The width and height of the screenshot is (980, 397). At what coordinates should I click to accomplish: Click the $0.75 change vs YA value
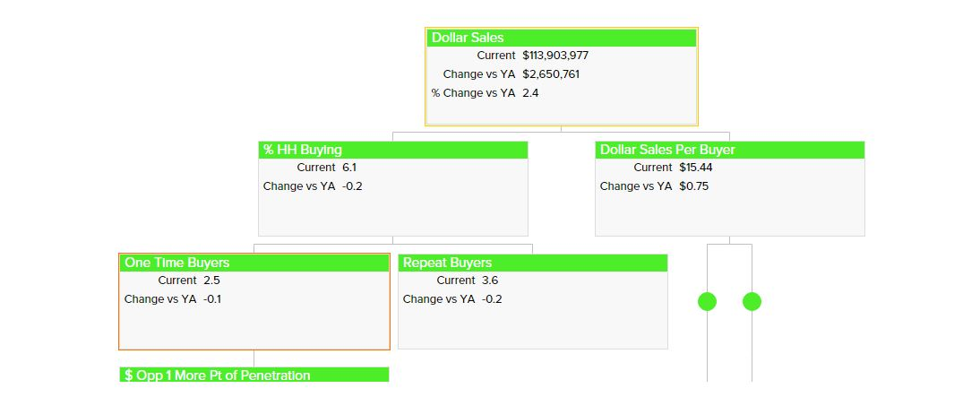coord(693,186)
